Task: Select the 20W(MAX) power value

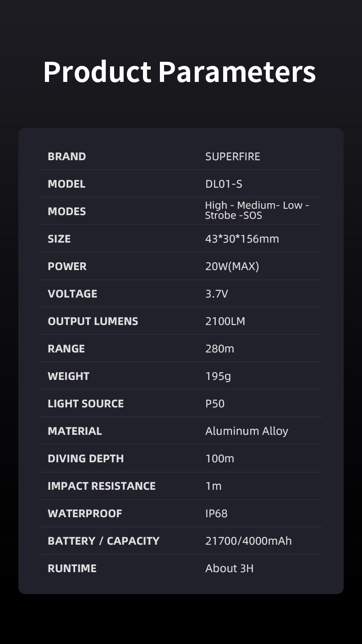Action: pyautogui.click(x=232, y=266)
